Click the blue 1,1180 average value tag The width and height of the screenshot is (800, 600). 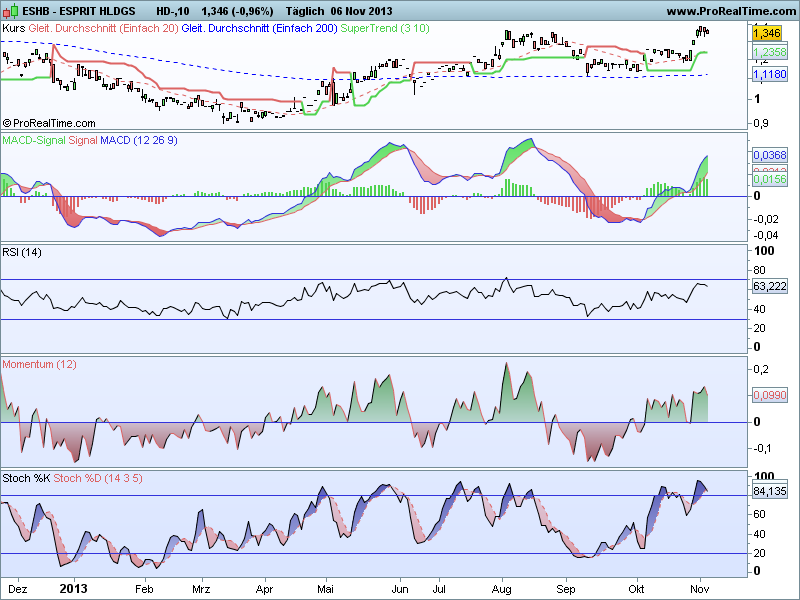tap(770, 74)
